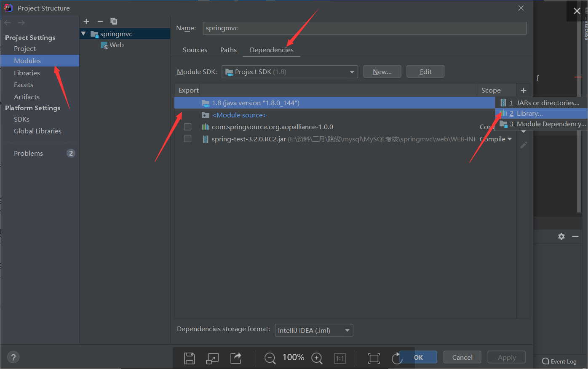Click Apply at the bottom right
Viewport: 588px width, 369px height.
click(506, 357)
